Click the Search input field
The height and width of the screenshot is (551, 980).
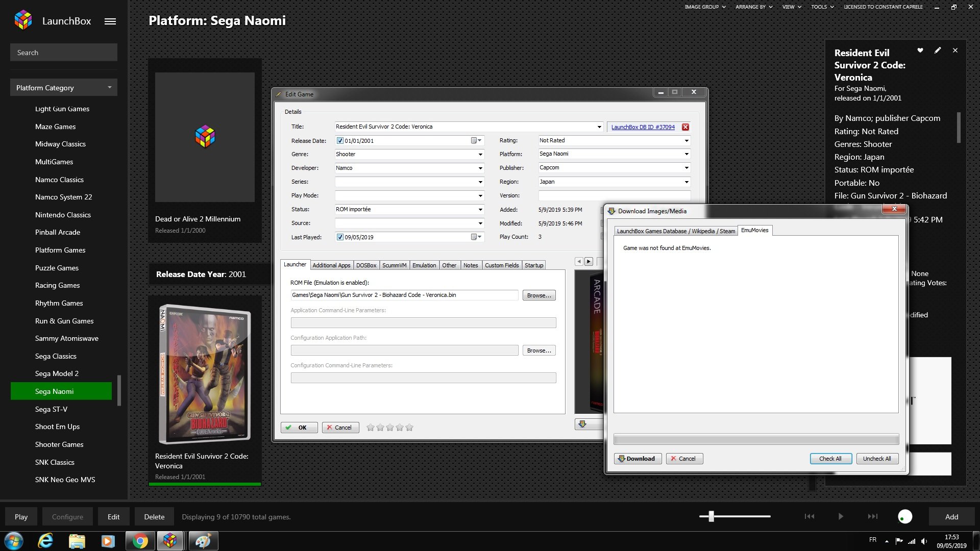tap(64, 53)
